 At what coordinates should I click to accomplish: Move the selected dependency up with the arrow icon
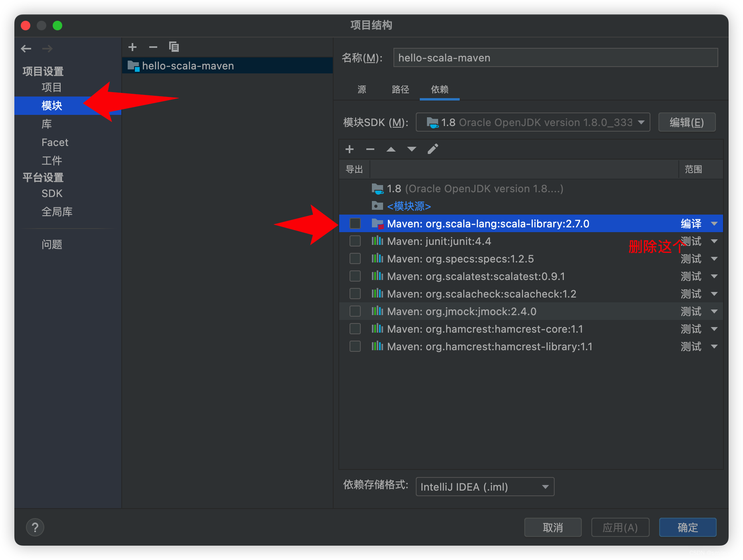click(391, 149)
